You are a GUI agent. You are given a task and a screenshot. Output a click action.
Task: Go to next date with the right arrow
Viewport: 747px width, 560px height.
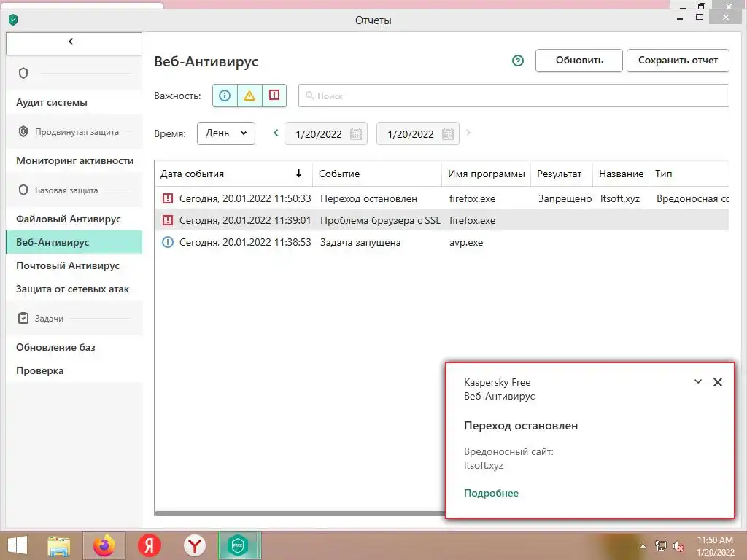pos(468,133)
